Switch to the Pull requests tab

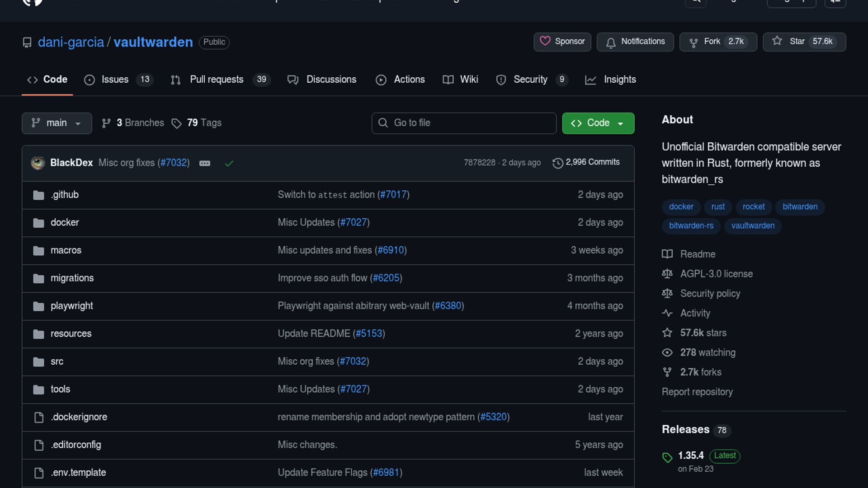[217, 80]
